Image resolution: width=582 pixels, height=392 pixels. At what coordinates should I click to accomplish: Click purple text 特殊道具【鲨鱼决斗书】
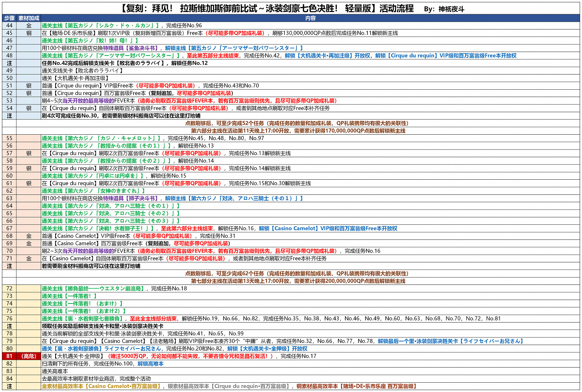point(130,48)
